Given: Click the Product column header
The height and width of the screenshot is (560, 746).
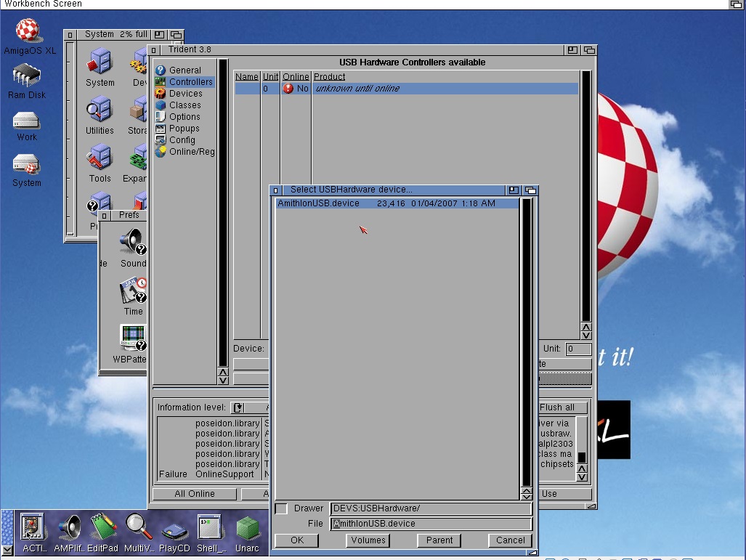Looking at the screenshot, I should (329, 76).
